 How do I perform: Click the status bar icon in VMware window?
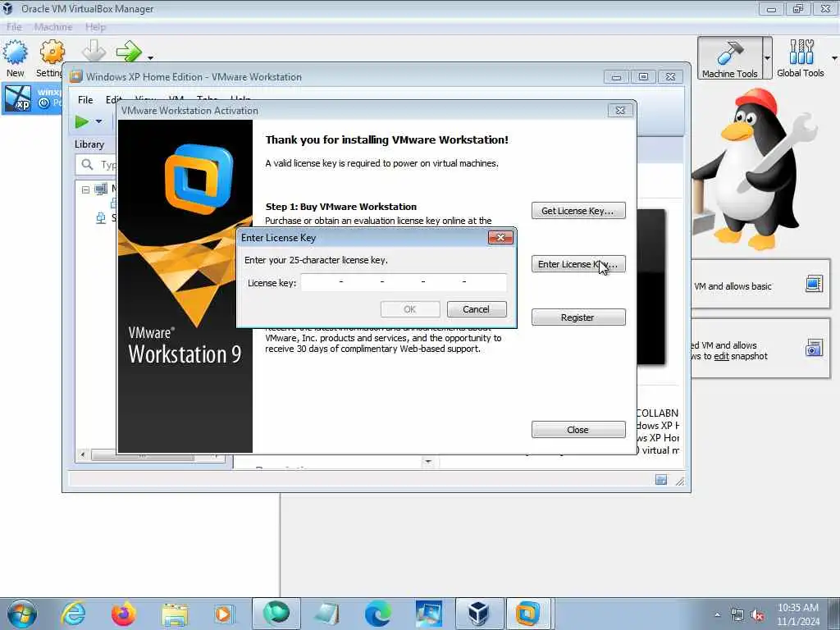[661, 480]
